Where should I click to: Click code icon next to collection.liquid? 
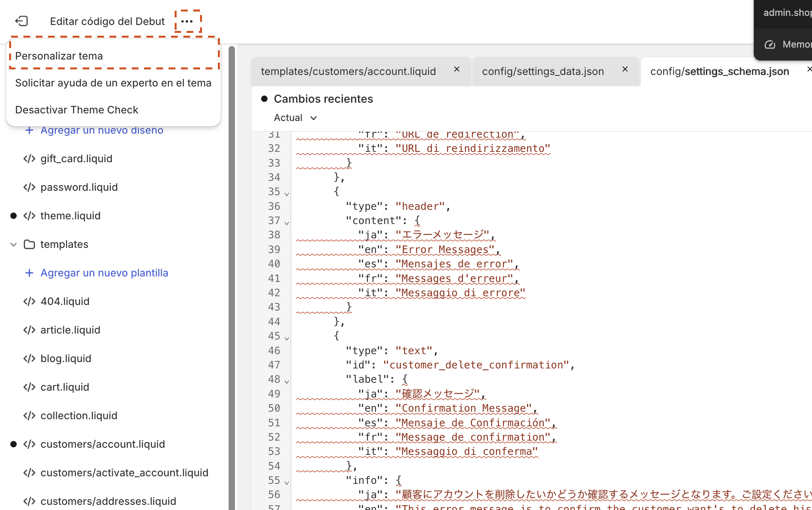pos(29,416)
